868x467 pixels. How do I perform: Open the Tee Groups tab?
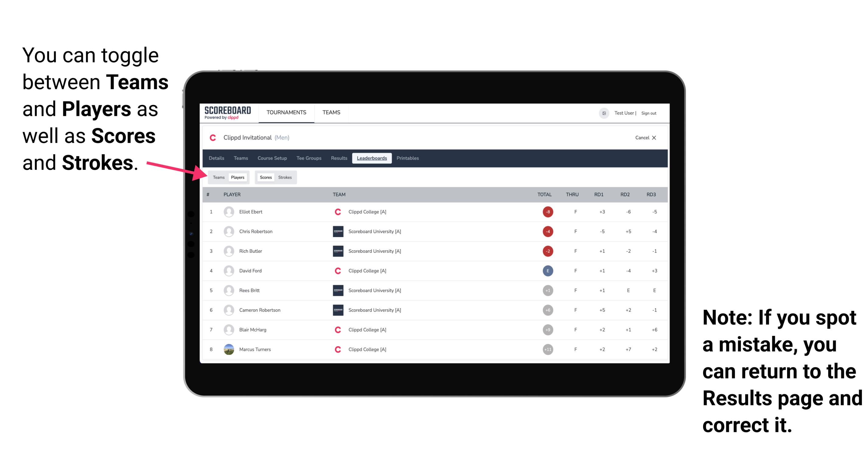click(x=308, y=158)
